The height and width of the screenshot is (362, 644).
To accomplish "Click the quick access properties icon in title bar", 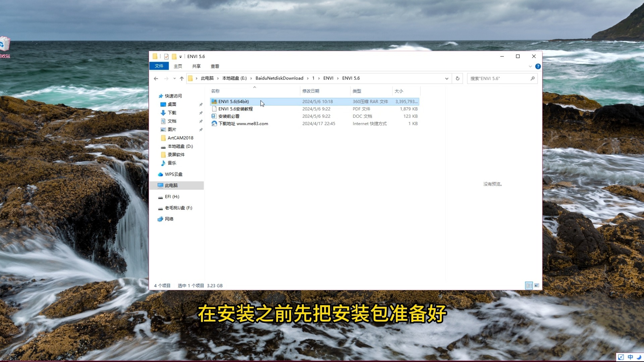I will point(166,56).
